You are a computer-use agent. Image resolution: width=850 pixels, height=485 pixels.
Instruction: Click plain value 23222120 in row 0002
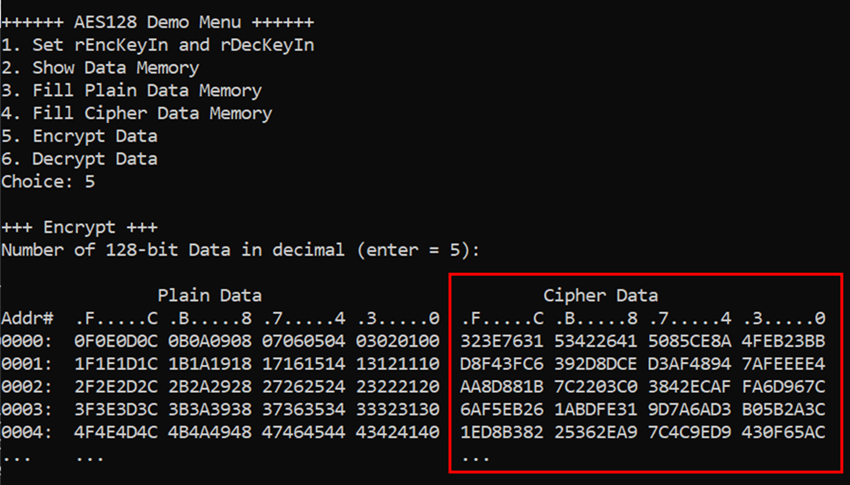pos(398,387)
